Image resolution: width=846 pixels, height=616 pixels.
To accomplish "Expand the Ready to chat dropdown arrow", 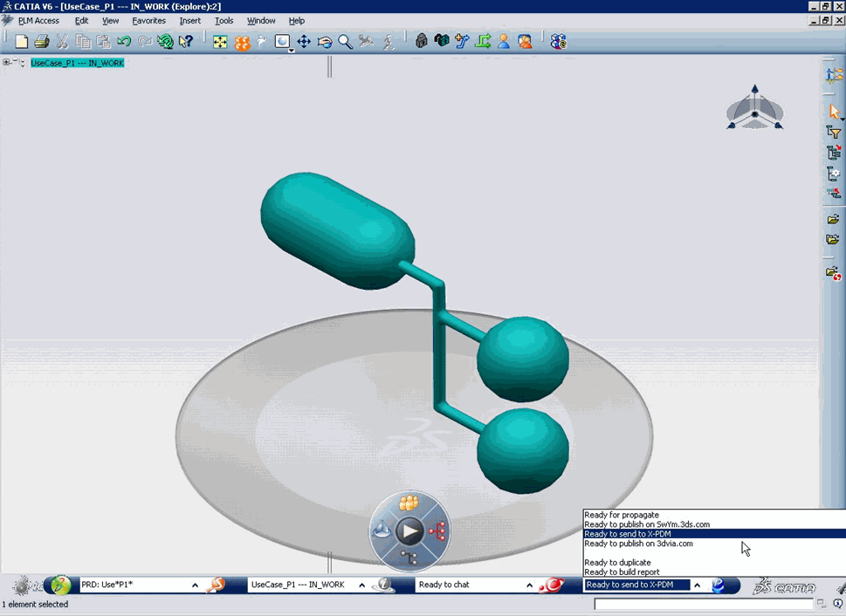I will click(x=529, y=585).
